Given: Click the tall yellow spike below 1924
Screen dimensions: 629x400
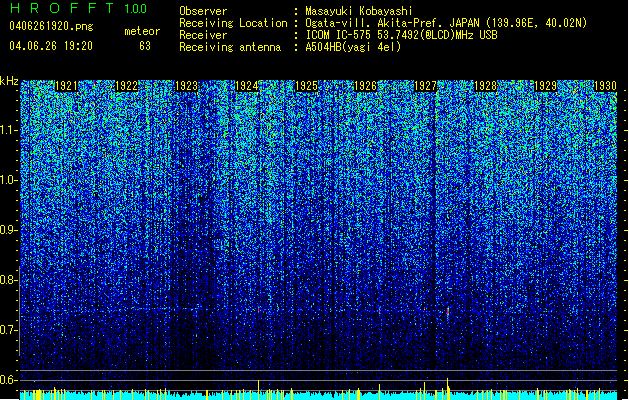Looking at the screenshot, I should pyautogui.click(x=258, y=388).
